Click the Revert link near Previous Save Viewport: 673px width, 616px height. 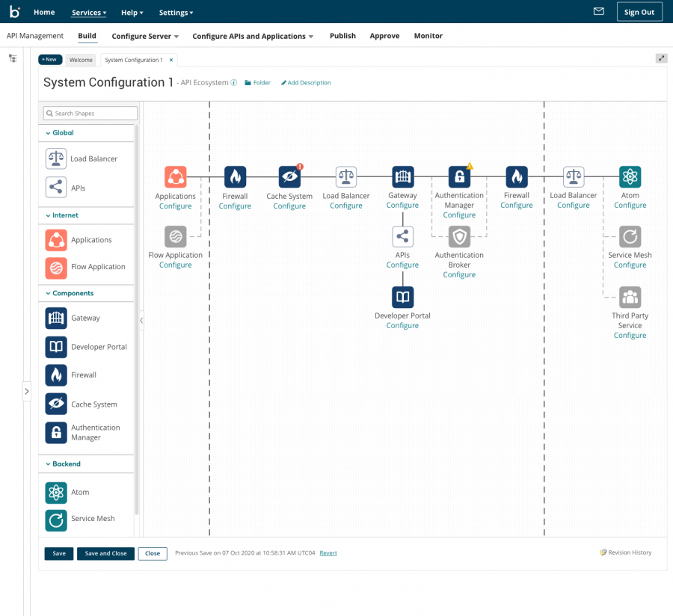coord(328,553)
